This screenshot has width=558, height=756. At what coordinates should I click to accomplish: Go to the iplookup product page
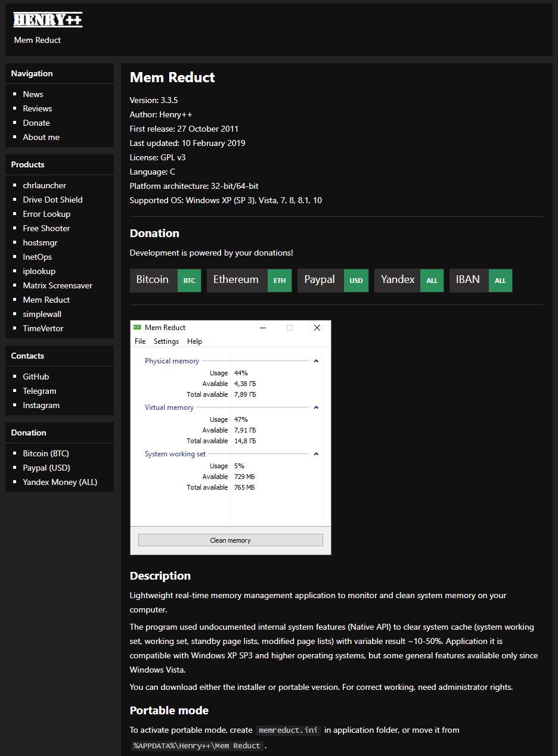point(39,271)
